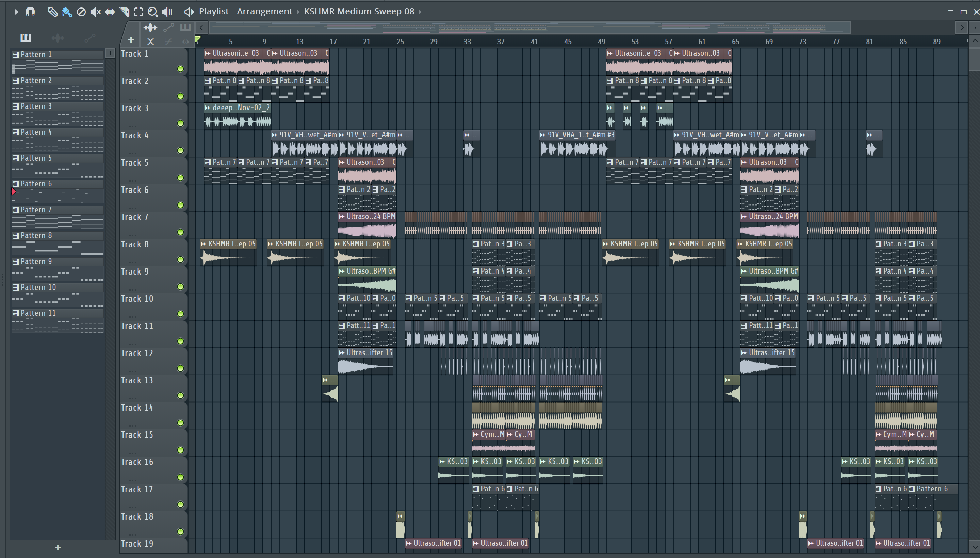This screenshot has height=558, width=980.
Task: Mute Track 2 with its green dot
Action: pyautogui.click(x=180, y=96)
